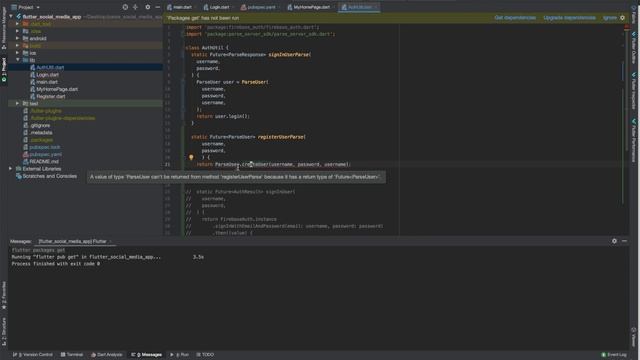Collapse the flutter_social_media_app root node
Image resolution: width=640 pixels, height=360 pixels.
[x=11, y=17]
